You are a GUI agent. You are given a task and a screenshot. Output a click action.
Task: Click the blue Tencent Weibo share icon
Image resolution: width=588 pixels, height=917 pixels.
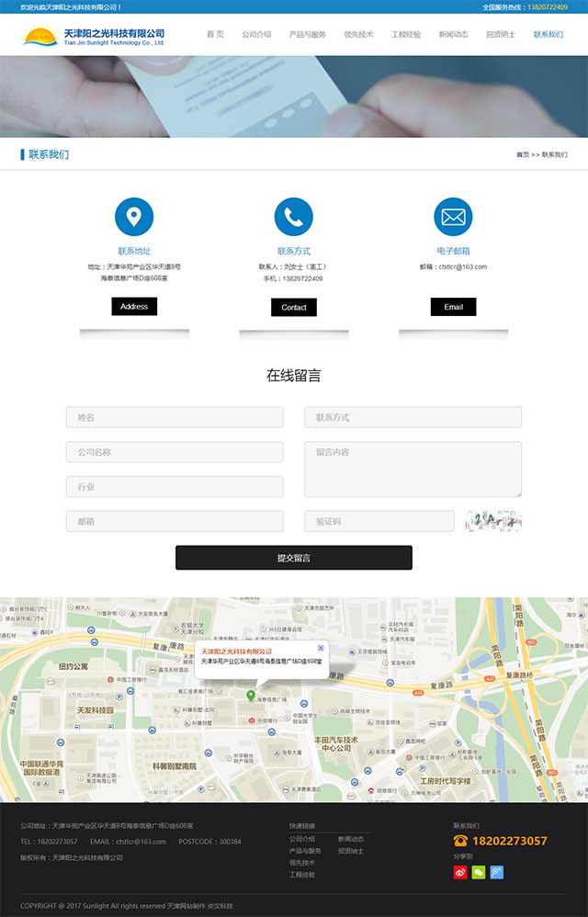[x=497, y=872]
